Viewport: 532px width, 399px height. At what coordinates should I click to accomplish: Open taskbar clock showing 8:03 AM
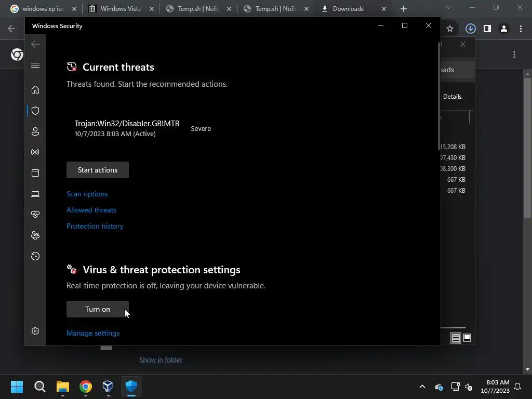point(495,387)
